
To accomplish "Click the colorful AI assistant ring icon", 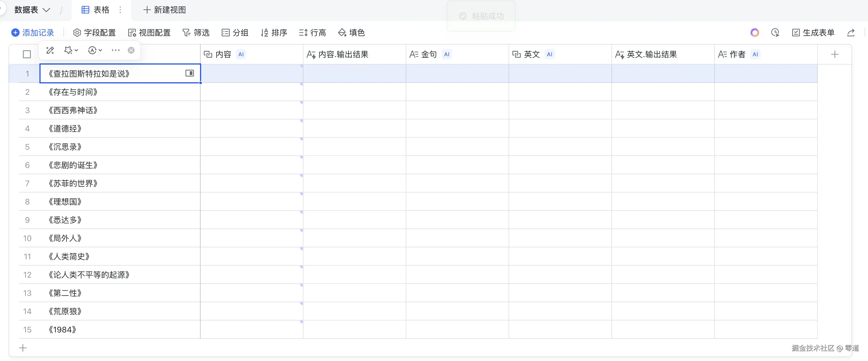I will [755, 32].
